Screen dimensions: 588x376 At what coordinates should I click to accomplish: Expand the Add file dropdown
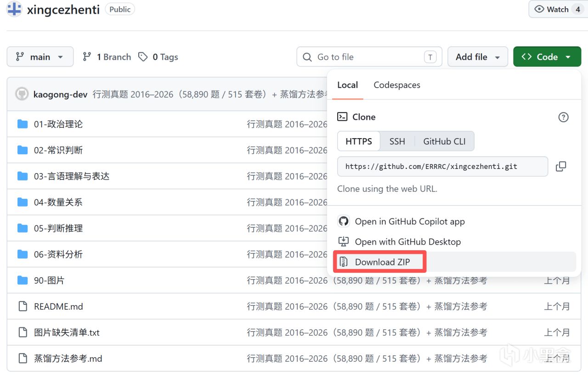point(478,57)
